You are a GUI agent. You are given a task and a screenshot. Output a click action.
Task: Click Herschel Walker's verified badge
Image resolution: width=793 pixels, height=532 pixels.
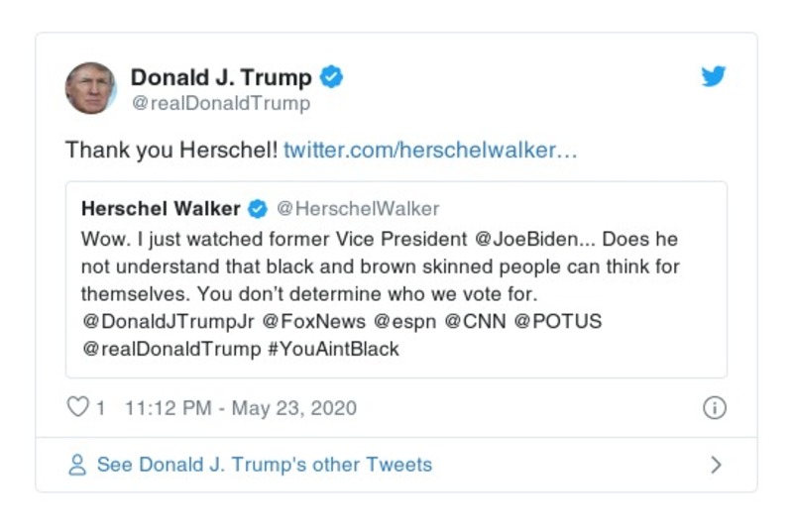[x=257, y=209]
